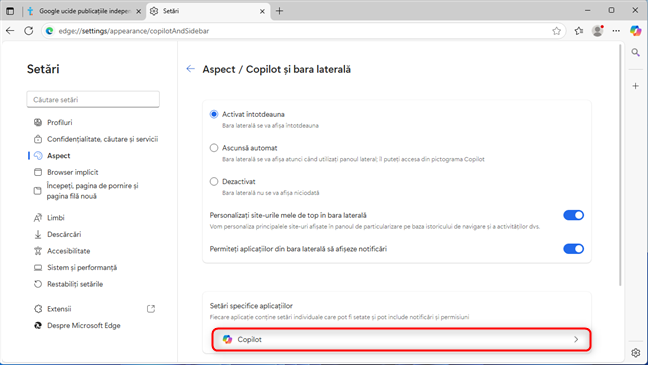648x365 pixels.
Task: Select Dezactivat radio button
Action: (214, 181)
